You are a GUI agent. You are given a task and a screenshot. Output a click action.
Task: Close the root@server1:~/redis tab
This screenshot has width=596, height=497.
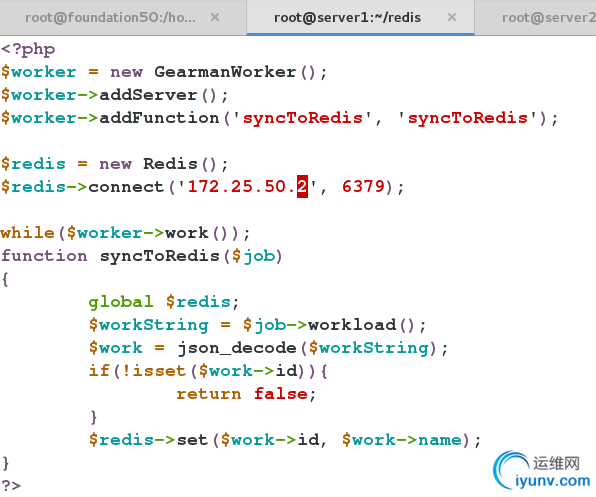coord(452,17)
